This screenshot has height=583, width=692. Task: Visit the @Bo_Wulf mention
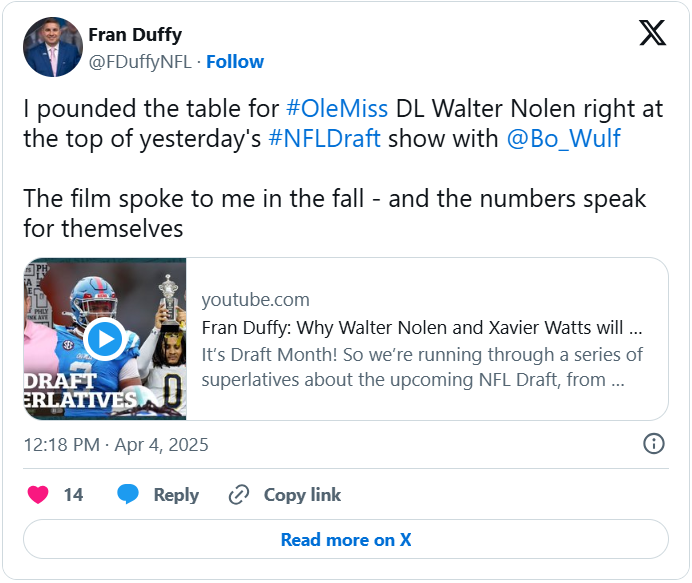[564, 138]
